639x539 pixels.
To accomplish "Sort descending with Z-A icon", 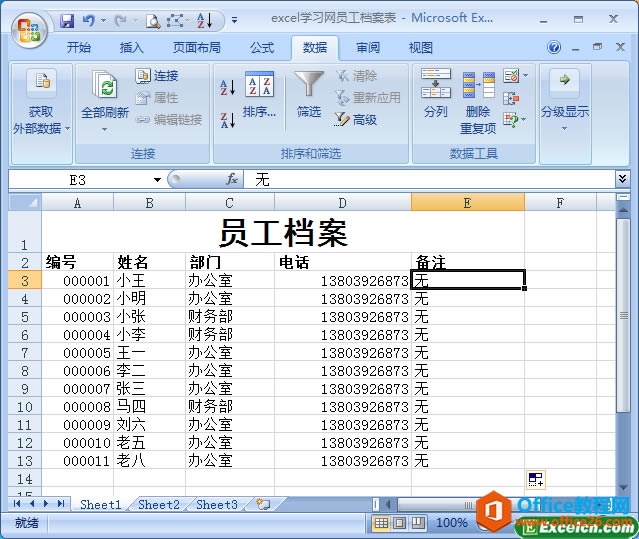I will (227, 120).
